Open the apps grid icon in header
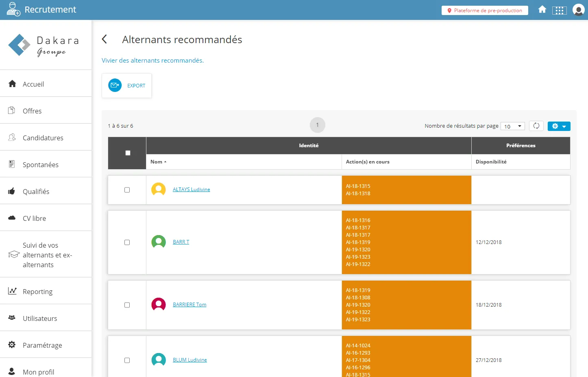The width and height of the screenshot is (588, 377). point(559,10)
